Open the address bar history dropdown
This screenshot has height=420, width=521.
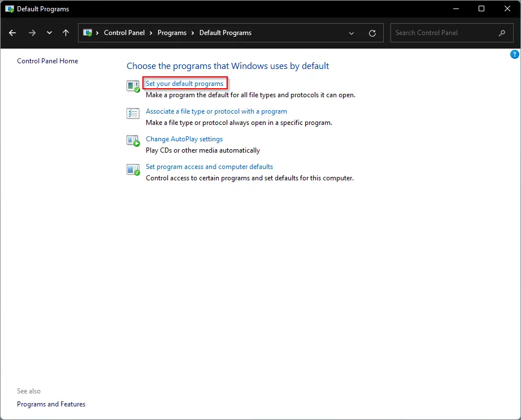351,33
